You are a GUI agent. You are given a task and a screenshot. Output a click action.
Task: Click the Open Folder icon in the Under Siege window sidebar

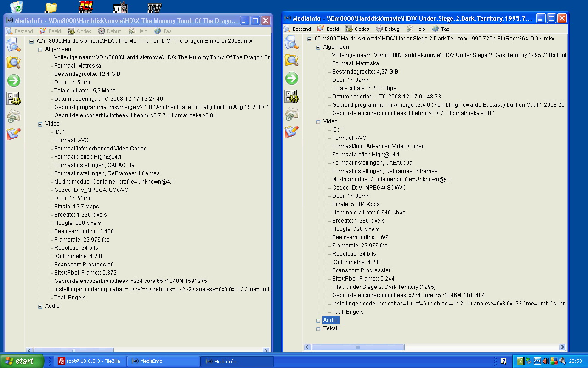click(291, 60)
